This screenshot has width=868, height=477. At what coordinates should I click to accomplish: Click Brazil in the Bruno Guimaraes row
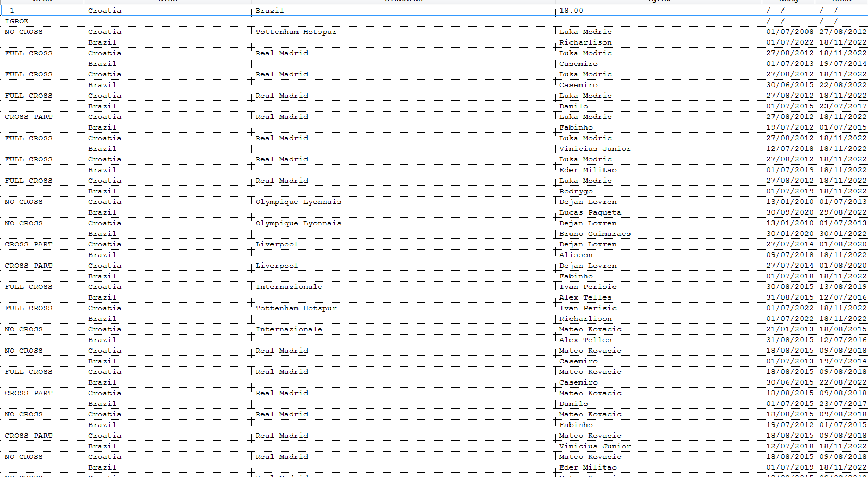102,234
